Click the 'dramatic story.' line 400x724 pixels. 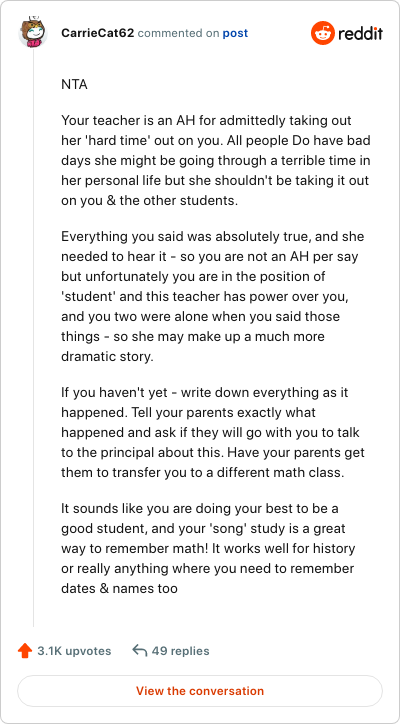pyautogui.click(x=107, y=357)
